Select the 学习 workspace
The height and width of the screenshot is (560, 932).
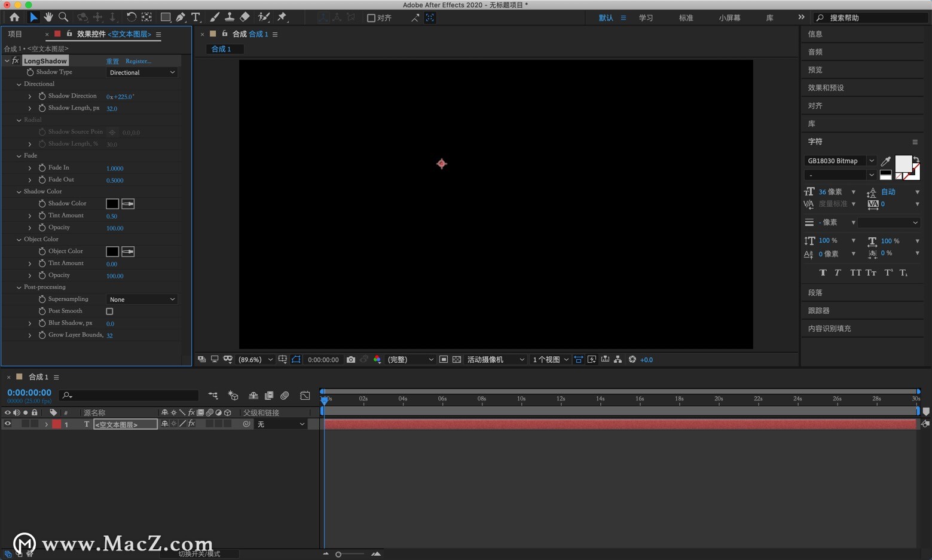pyautogui.click(x=646, y=18)
